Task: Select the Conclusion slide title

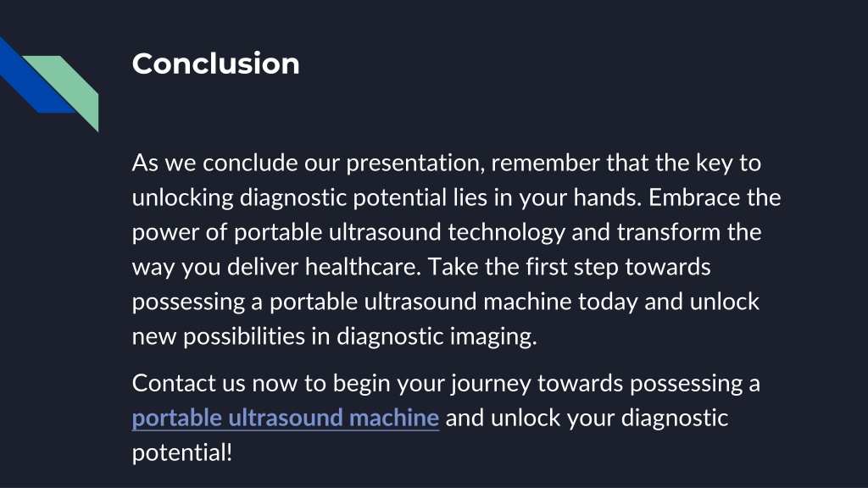Action: [216, 63]
